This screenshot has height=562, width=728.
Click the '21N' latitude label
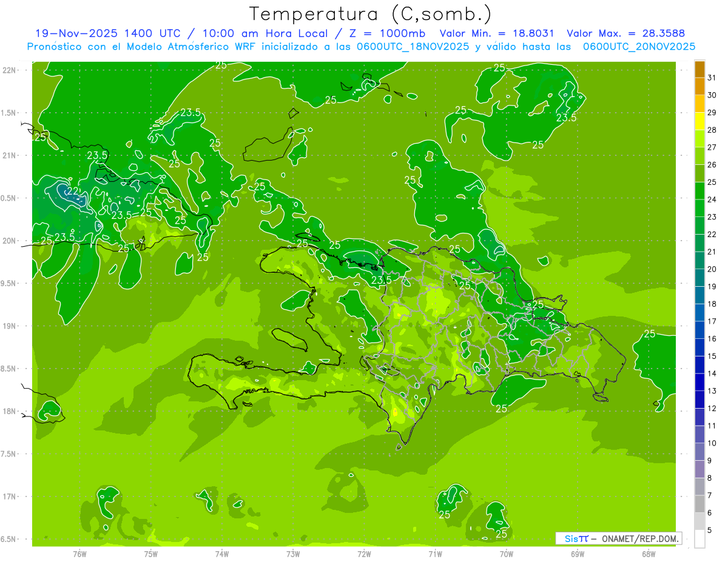(x=10, y=156)
